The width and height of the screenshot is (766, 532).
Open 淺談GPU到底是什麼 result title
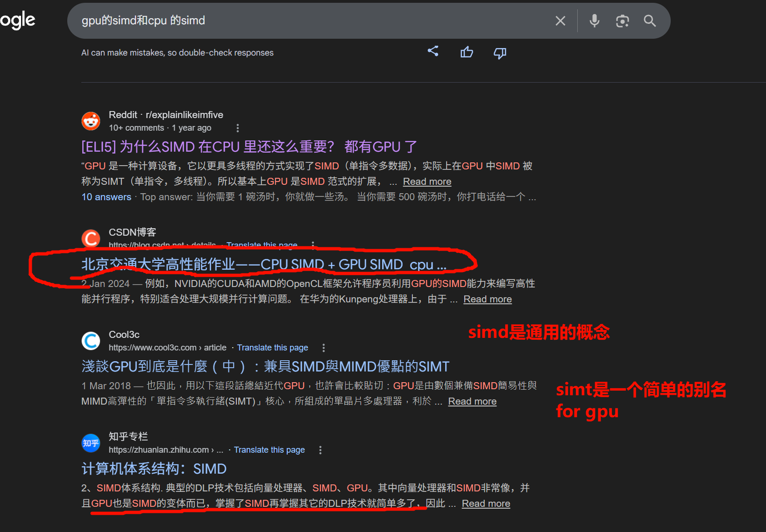pyautogui.click(x=265, y=366)
